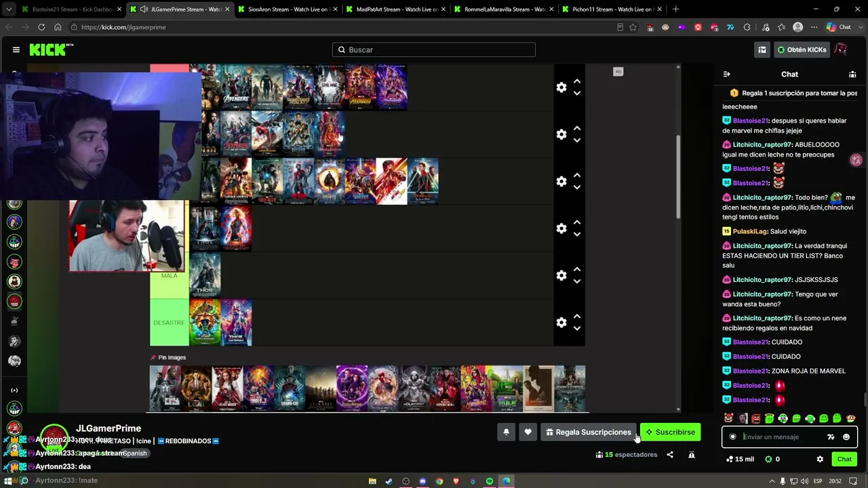
Task: Select the MALA tier label
Action: pos(169,275)
